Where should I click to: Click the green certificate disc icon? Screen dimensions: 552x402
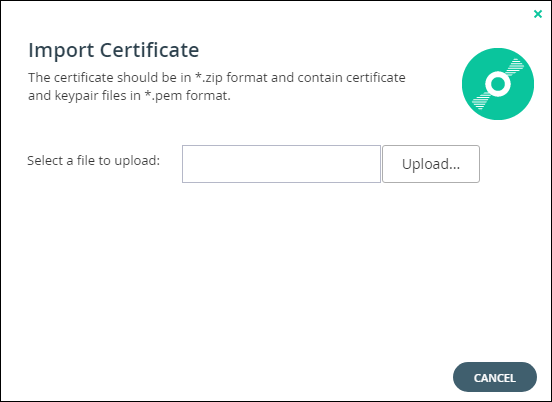click(498, 84)
